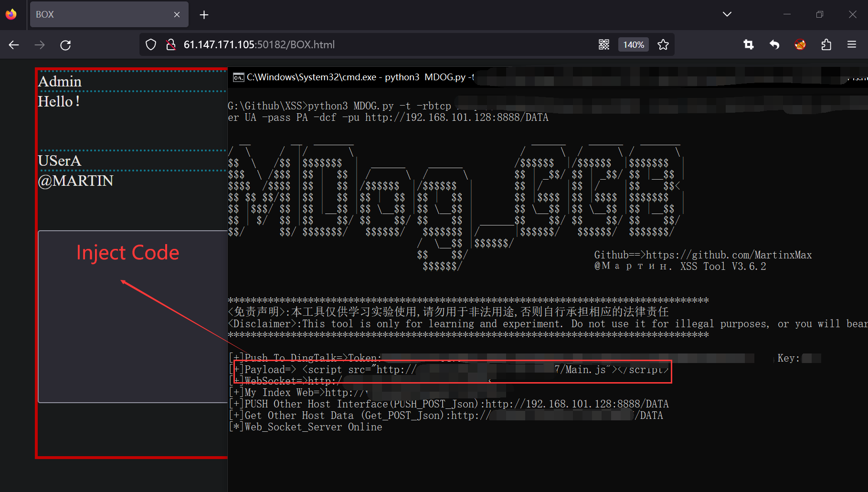Click the 'Web_Socket_Server Online' status line
Image resolution: width=868 pixels, height=492 pixels.
tap(306, 427)
